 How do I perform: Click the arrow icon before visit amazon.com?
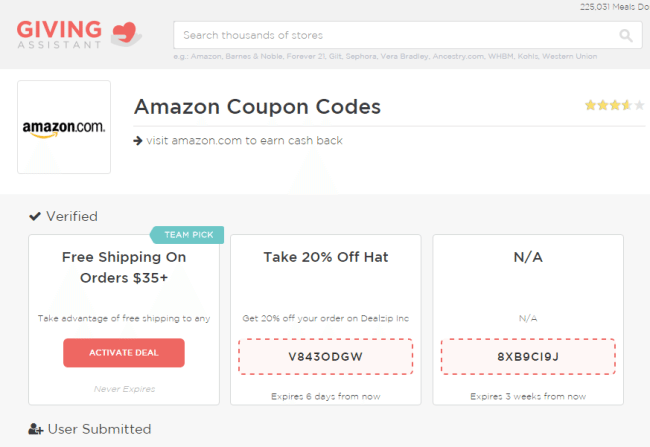point(138,141)
